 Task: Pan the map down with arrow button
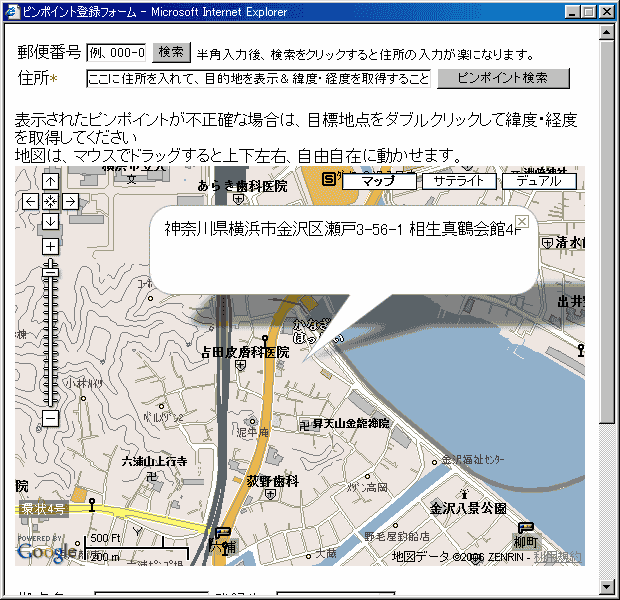point(50,221)
